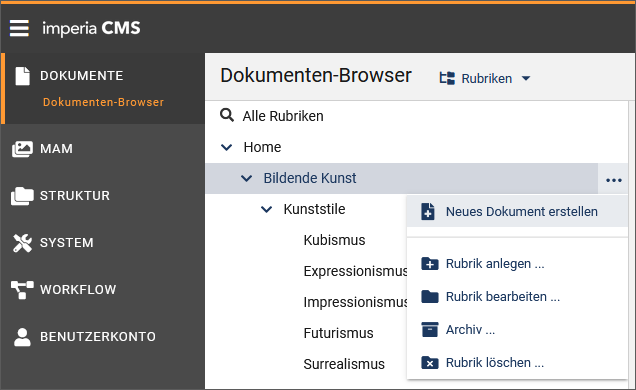Select the Impressionismus rubric
This screenshot has height=390, width=636.
(x=355, y=302)
